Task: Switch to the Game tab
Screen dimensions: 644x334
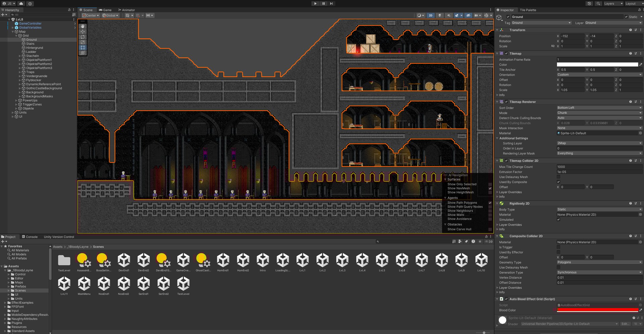Action: (x=105, y=10)
